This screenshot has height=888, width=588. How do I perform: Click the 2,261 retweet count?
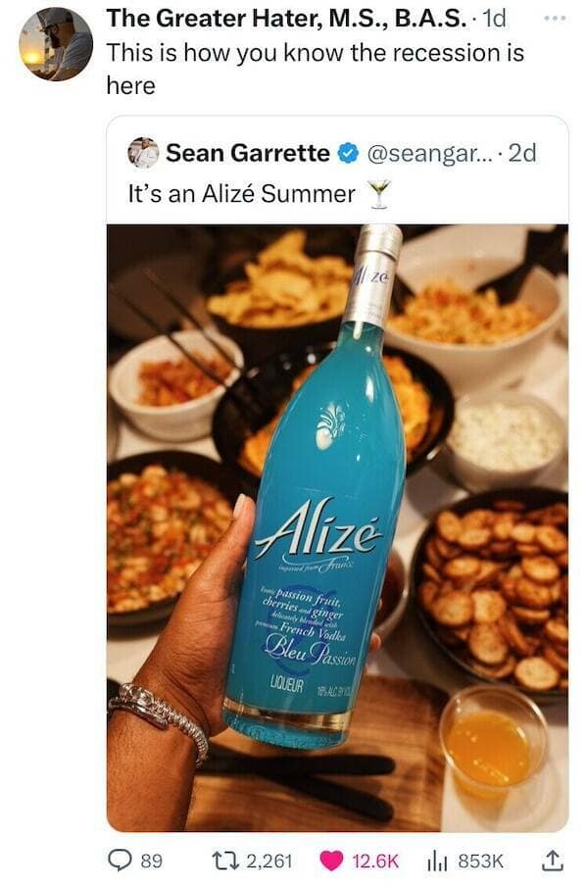269,862
